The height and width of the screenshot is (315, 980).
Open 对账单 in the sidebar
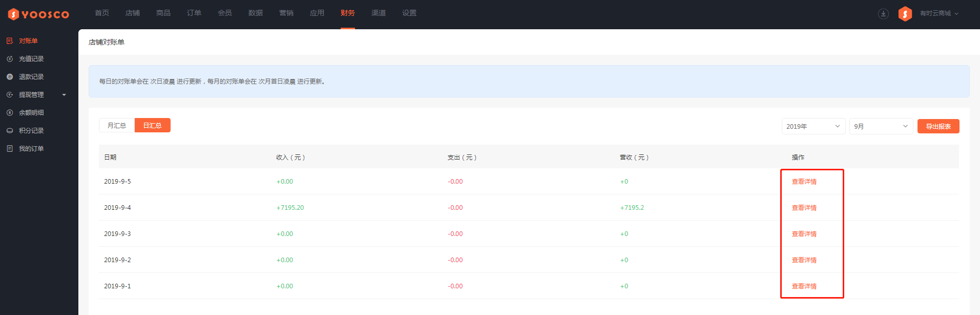[28, 41]
